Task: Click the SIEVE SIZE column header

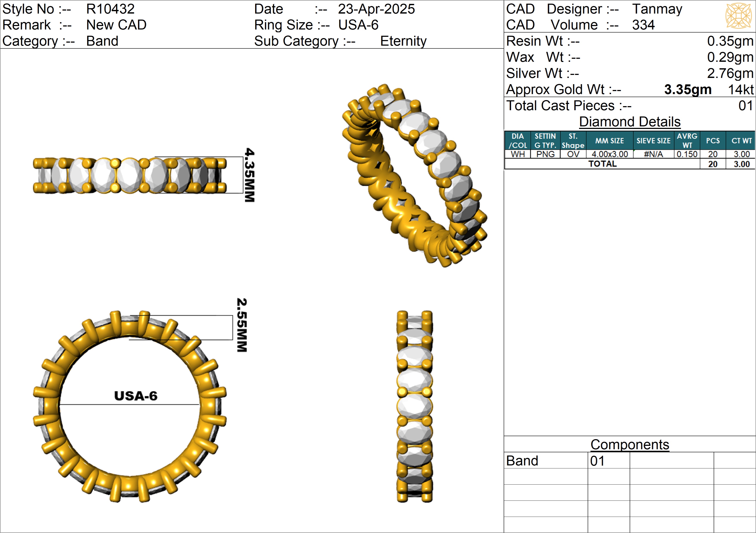Action: pyautogui.click(x=653, y=141)
